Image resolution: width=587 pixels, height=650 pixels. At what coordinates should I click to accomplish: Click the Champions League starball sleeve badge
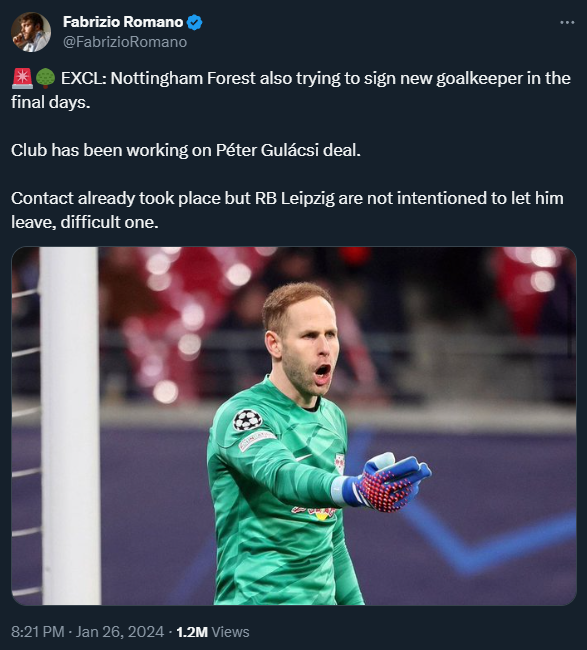(x=247, y=420)
